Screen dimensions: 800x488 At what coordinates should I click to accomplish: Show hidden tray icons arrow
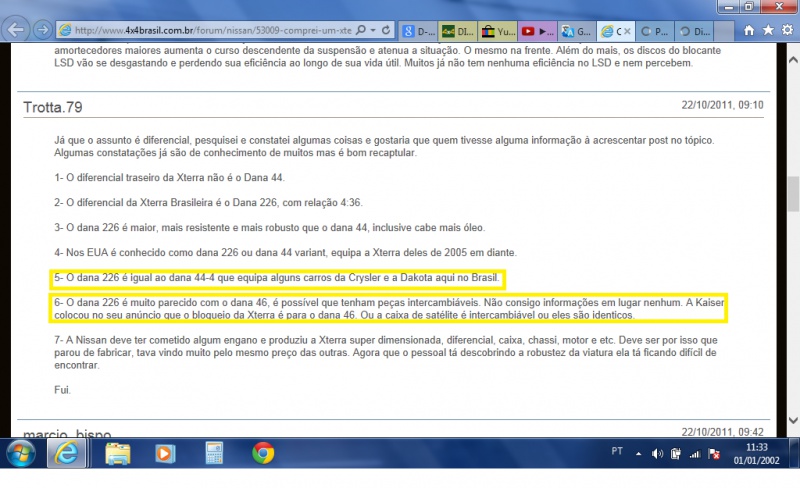[638, 453]
